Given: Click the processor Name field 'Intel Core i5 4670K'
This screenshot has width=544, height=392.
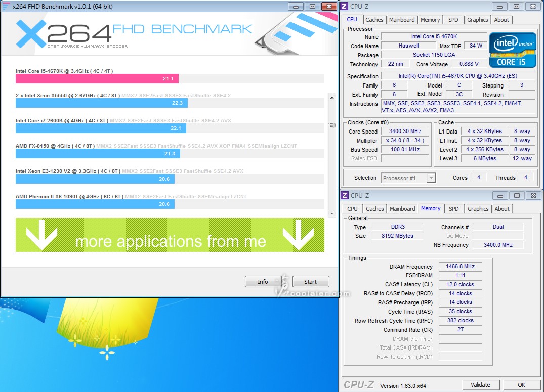Looking at the screenshot, I should point(434,36).
